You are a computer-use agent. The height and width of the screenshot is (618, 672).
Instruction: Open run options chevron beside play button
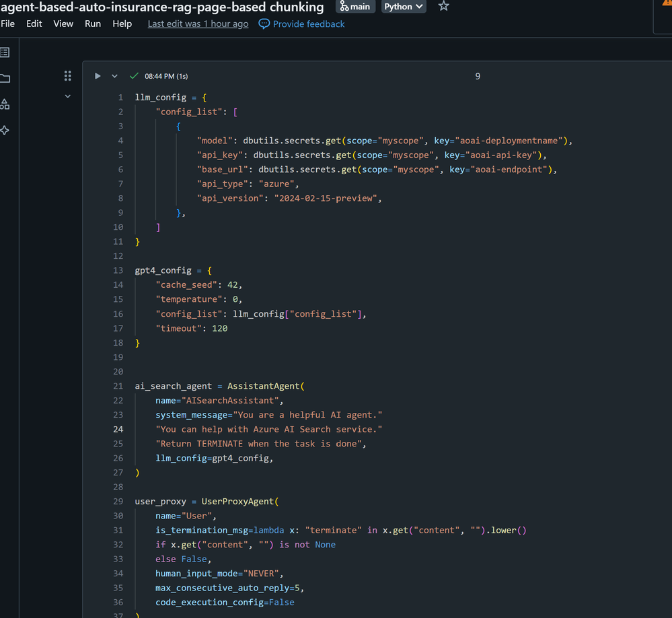pos(114,76)
